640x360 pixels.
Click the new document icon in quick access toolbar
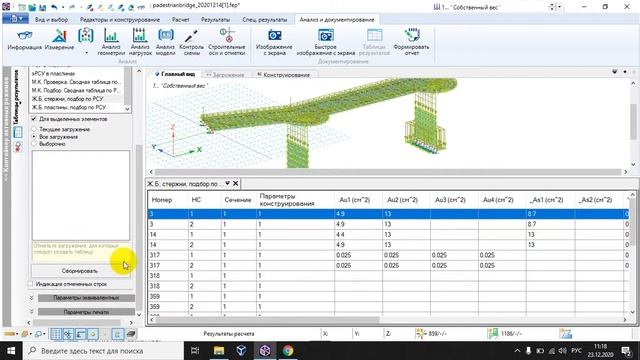pos(22,7)
